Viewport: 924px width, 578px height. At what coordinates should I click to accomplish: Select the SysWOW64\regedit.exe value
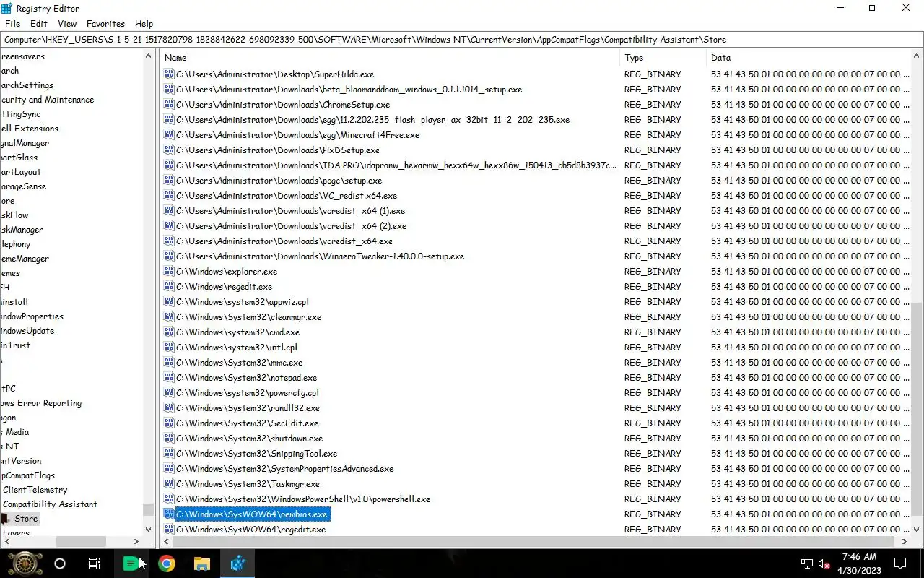250,530
